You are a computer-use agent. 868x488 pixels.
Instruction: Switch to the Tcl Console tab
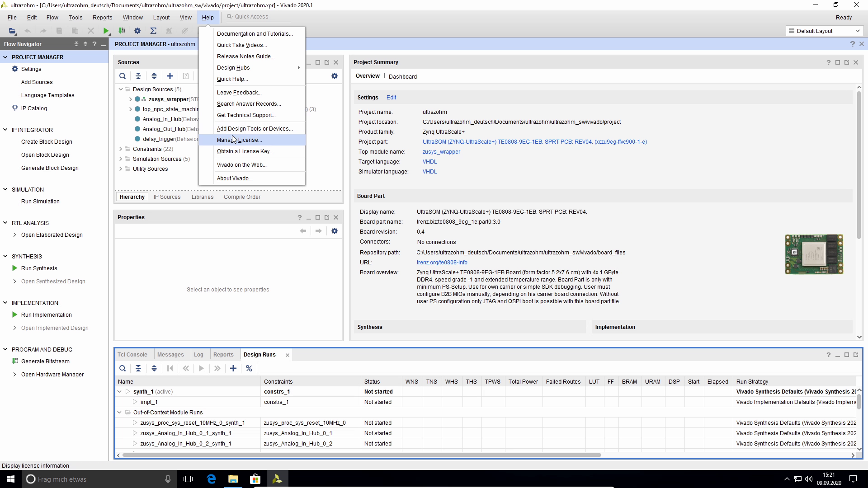click(x=132, y=355)
